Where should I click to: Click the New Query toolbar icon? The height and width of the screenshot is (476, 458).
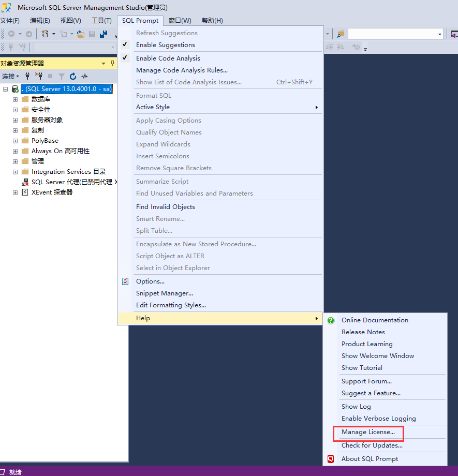tap(45, 34)
